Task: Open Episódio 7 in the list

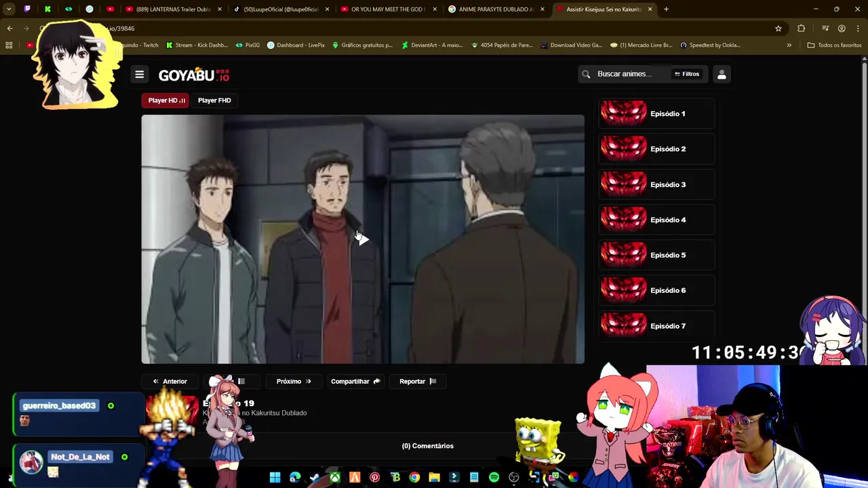Action: (x=656, y=326)
